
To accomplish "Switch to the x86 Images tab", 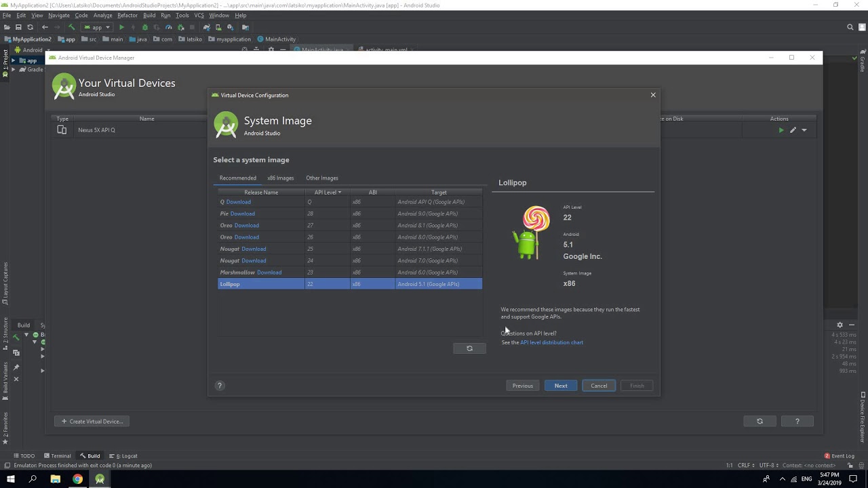I will (x=280, y=178).
